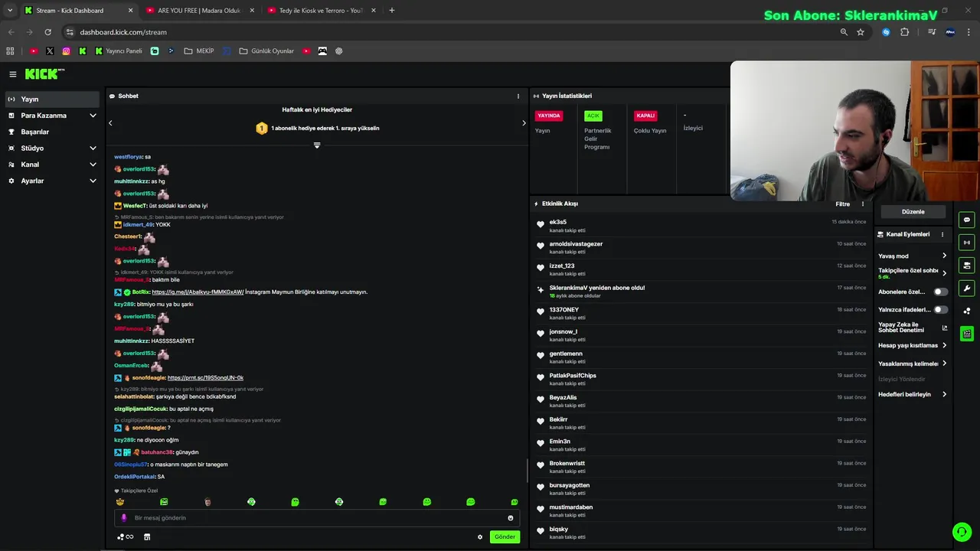980x551 pixels.
Task: Open the emoji picker in message box
Action: click(x=511, y=518)
